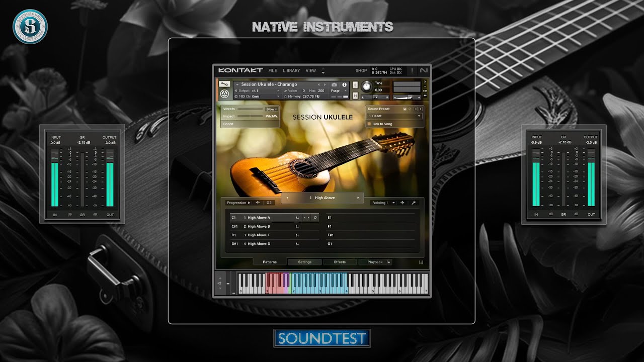Viewport: 644px width, 362px height.
Task: Toggle Mute M button
Action: (355, 96)
